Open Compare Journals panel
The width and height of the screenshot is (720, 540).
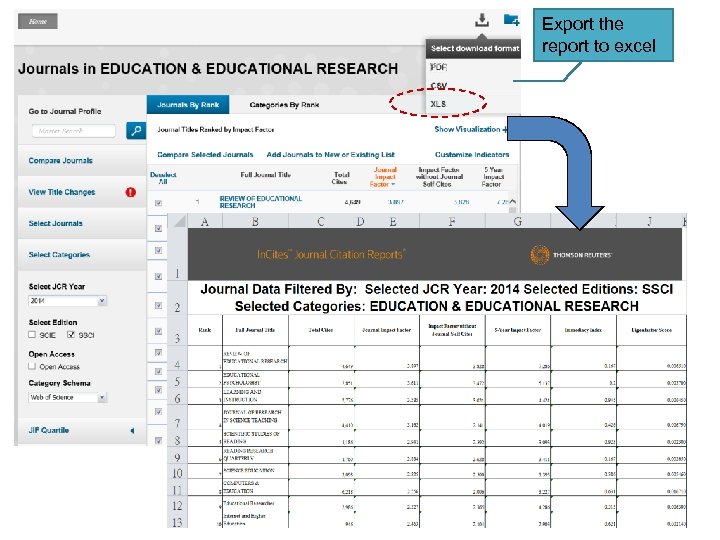coord(61,160)
